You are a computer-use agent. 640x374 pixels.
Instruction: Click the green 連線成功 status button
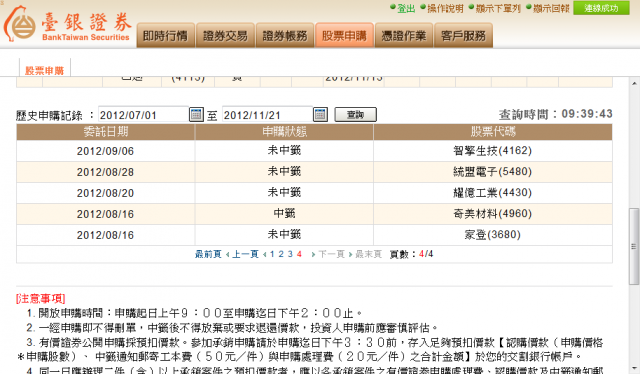click(601, 8)
